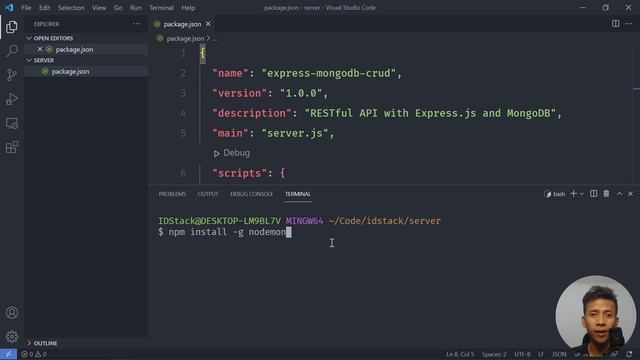Open the Extensions view
Screen dimensions: 640x360
(x=12, y=147)
